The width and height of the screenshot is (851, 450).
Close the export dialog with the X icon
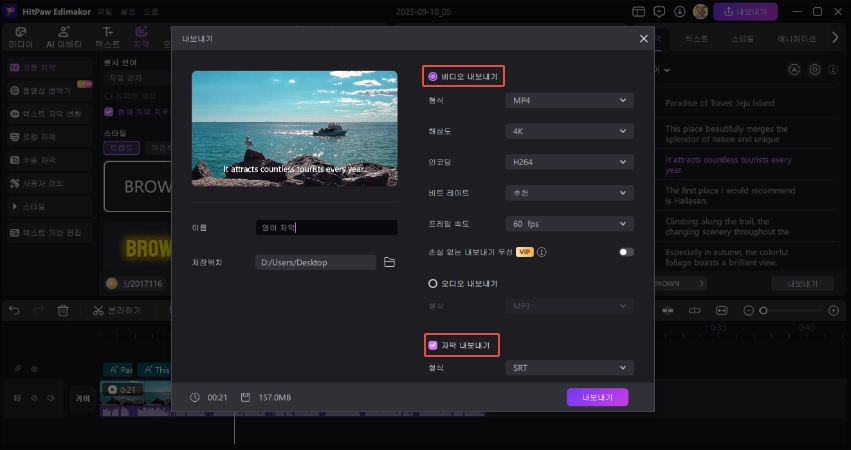tap(643, 38)
